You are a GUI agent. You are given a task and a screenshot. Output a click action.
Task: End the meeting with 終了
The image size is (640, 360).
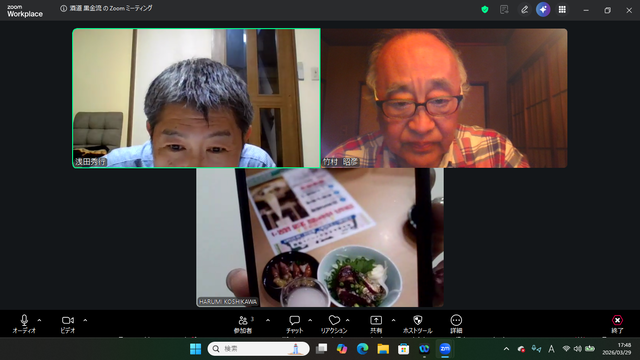click(617, 324)
